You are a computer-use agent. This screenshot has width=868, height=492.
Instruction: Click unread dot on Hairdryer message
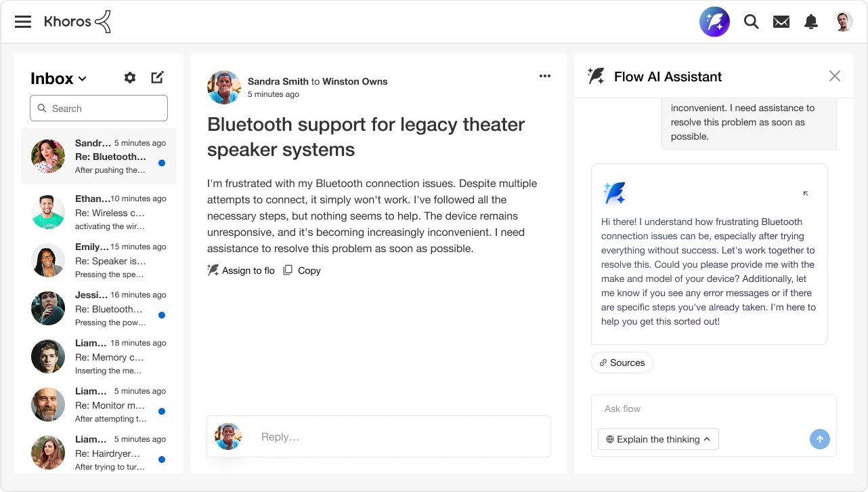(162, 459)
